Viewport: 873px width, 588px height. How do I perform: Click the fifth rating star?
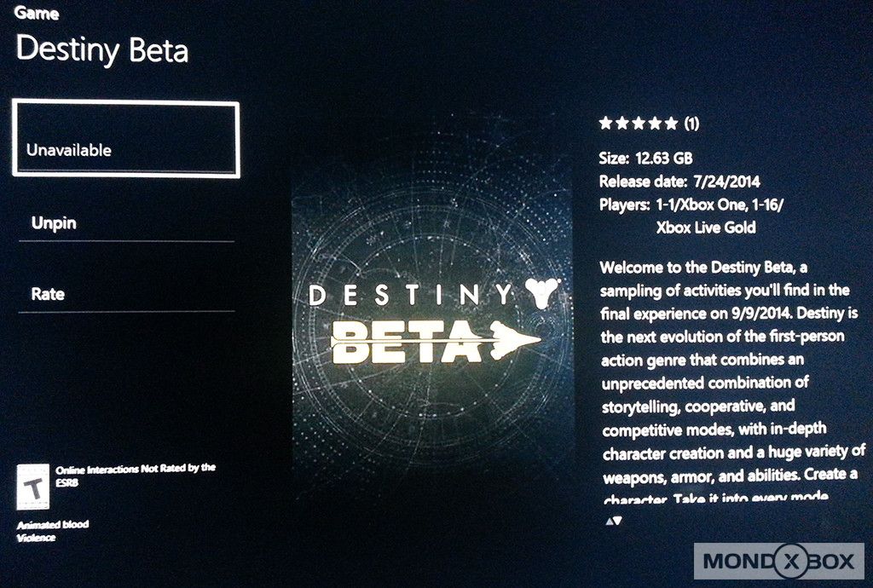click(672, 123)
